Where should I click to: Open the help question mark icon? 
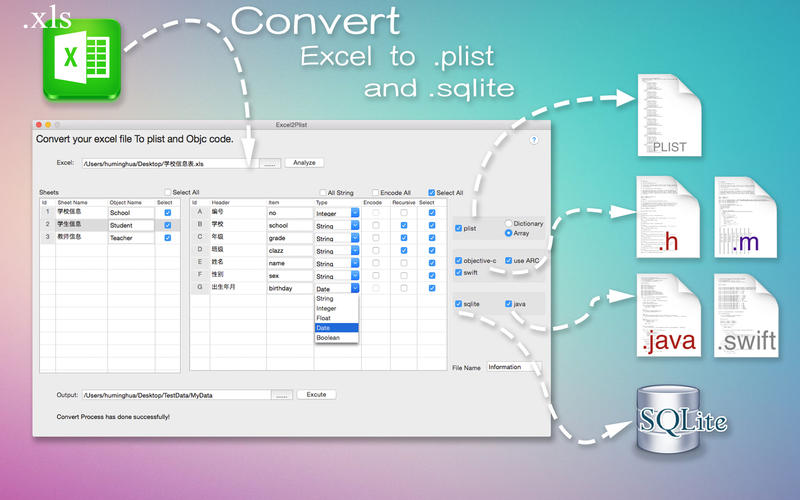534,140
